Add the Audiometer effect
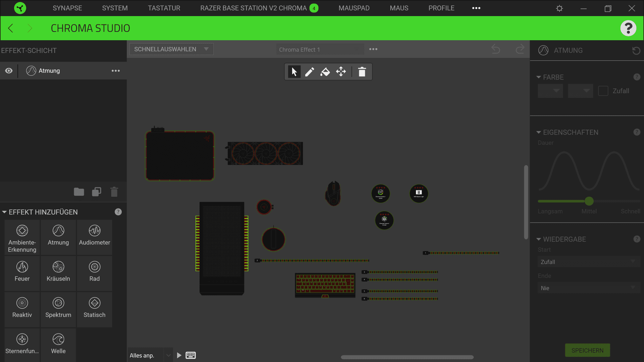 [95, 237]
